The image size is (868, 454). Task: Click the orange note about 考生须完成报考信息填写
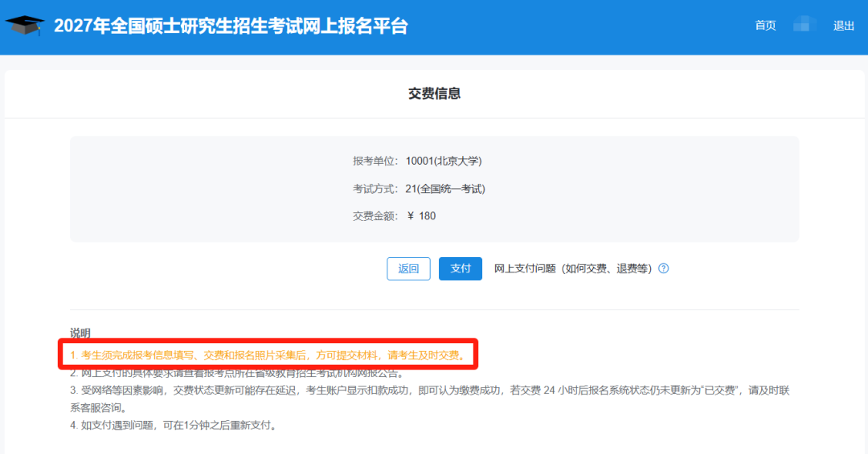click(x=269, y=355)
